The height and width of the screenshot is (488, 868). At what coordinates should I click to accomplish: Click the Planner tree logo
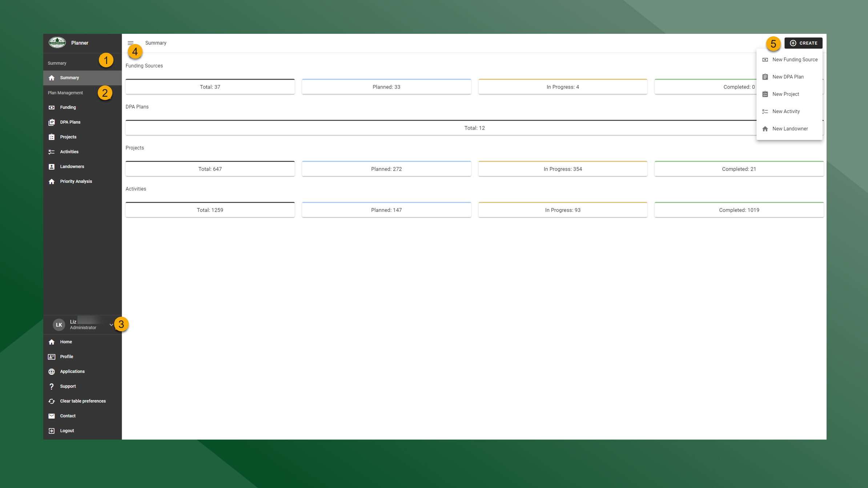(x=57, y=42)
